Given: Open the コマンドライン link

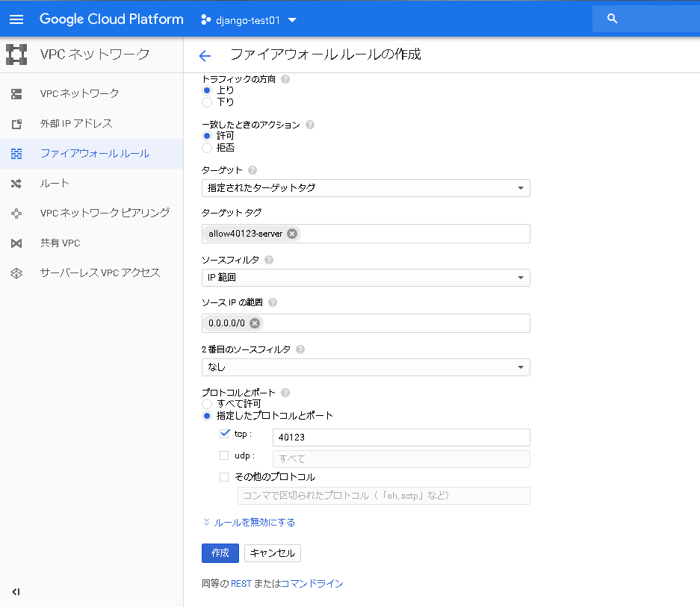Looking at the screenshot, I should pos(312,584).
